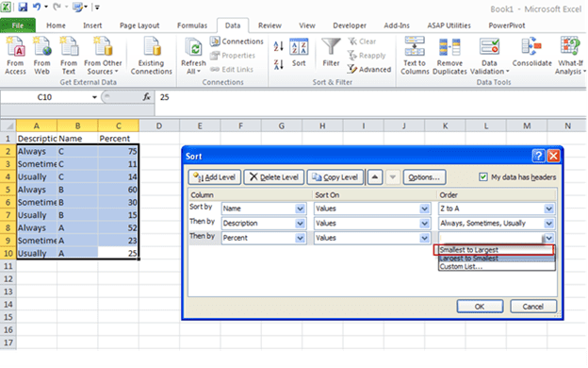
Task: Click From Access icon
Action: 15,56
